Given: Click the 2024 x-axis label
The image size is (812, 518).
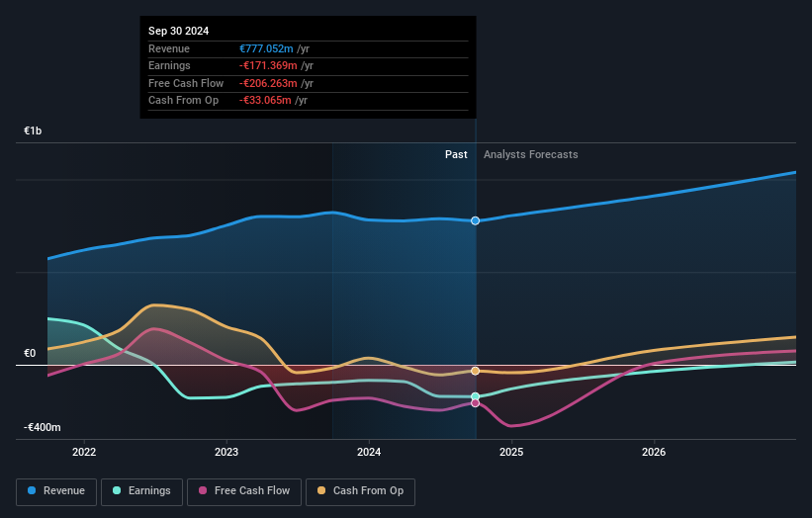Looking at the screenshot, I should pyautogui.click(x=369, y=453).
